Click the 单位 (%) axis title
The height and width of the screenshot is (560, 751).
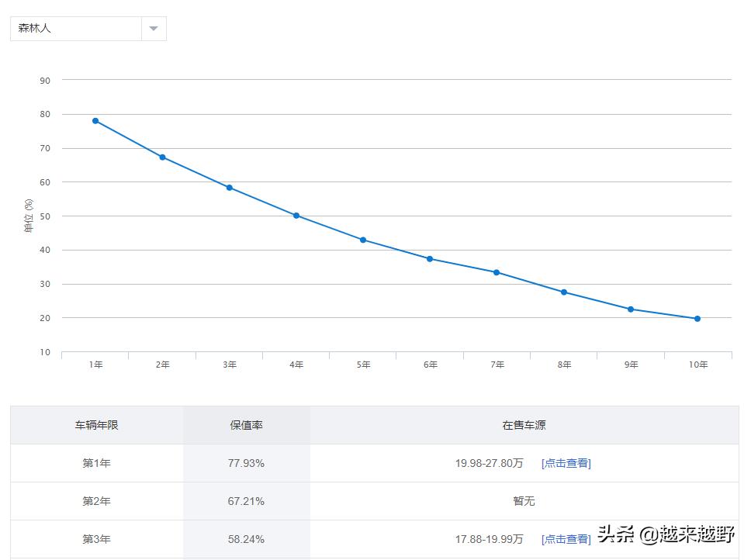click(x=29, y=216)
